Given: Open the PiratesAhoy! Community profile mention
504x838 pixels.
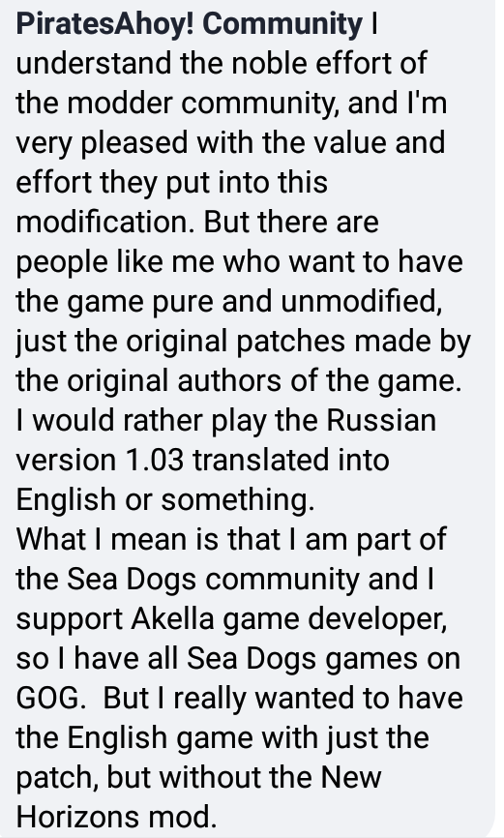Looking at the screenshot, I should pos(190,24).
